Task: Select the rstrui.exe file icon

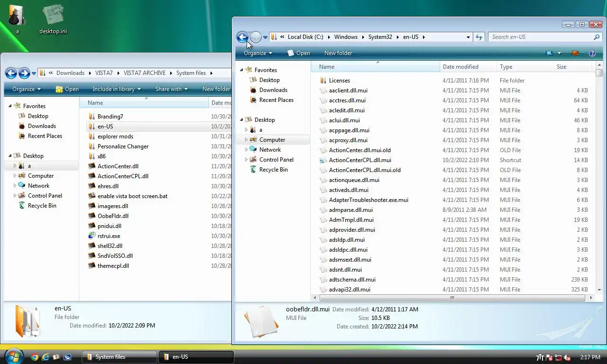Action: pos(92,236)
